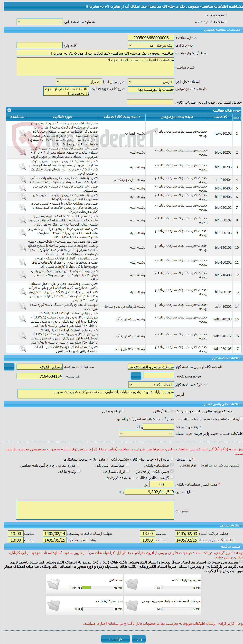The image size is (243, 644).
Task: Open the سایر مدارک/اطلاعات folder icon
Action: pyautogui.click(x=53, y=605)
